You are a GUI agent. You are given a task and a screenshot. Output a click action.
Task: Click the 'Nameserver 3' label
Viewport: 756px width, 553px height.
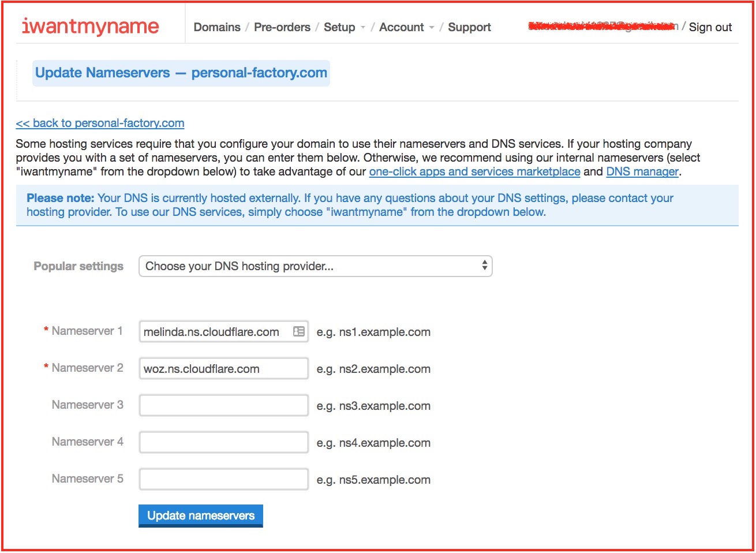(x=87, y=405)
